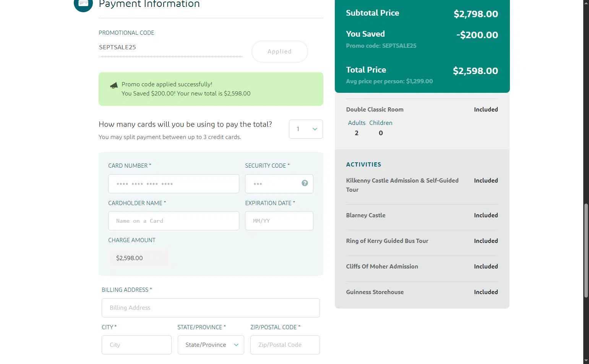Click the Payment Information heading

coord(149,4)
